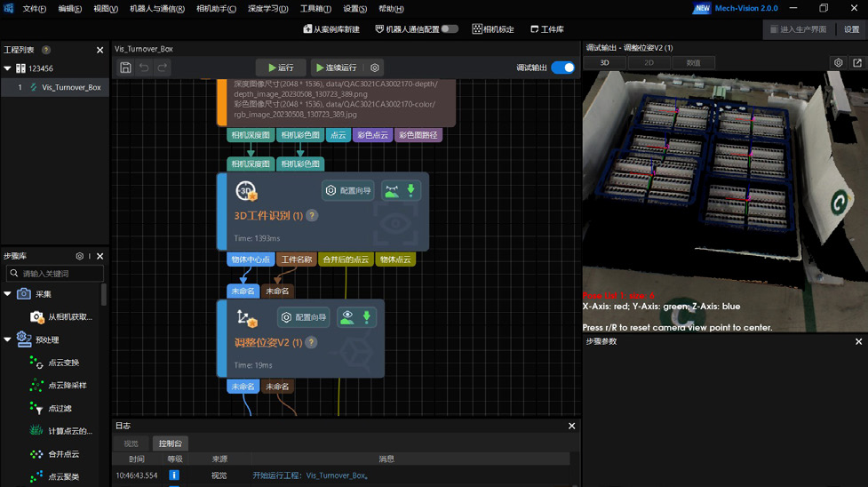Click the save project icon in the toolbar
Image resolution: width=868 pixels, height=487 pixels.
pyautogui.click(x=126, y=68)
